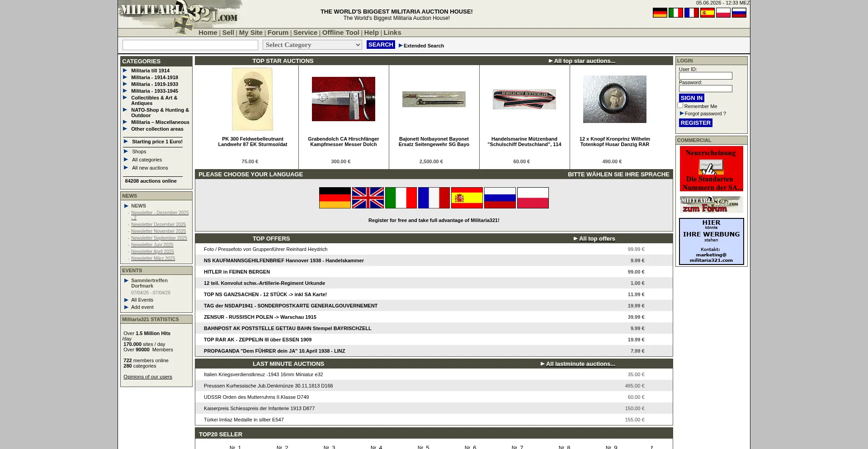View Grabendolch dagger auction thumbnail
This screenshot has height=449, width=868.
pos(343,99)
